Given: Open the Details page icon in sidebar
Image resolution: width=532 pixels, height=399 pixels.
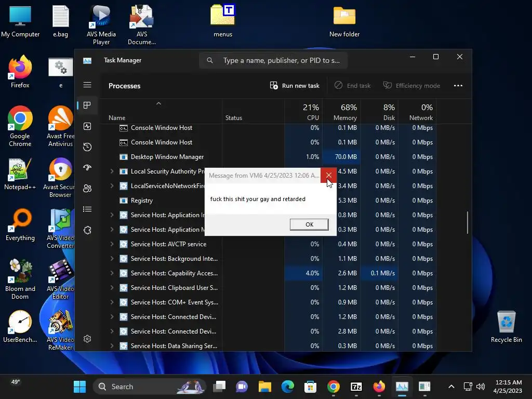Looking at the screenshot, I should click(x=87, y=209).
